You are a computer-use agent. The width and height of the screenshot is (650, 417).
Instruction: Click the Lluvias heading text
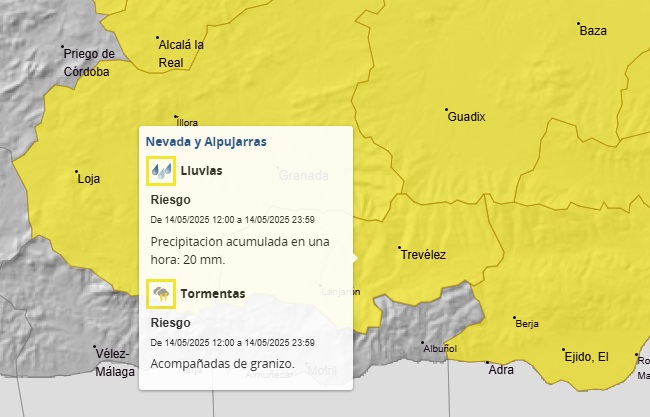point(201,171)
